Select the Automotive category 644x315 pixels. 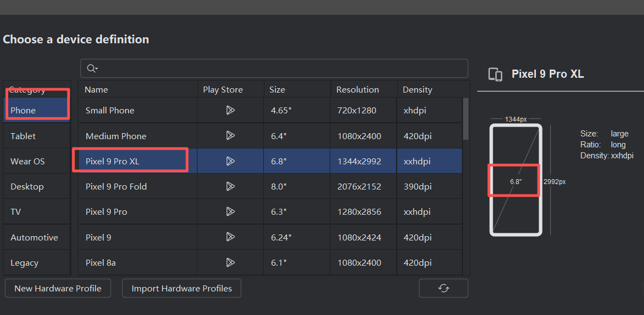[x=37, y=237]
